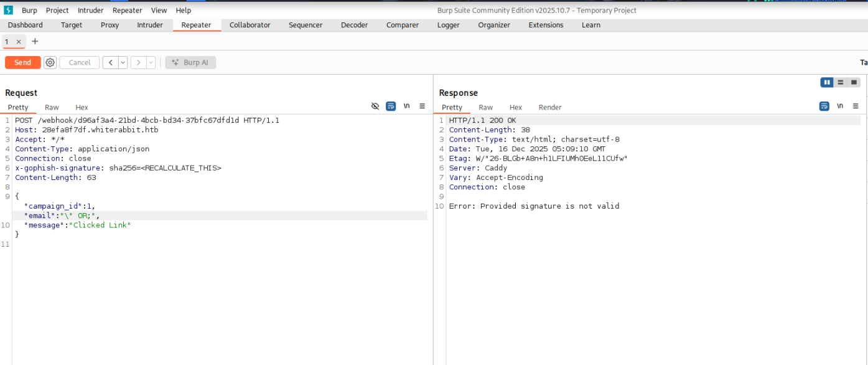Open the Intruder menu in menu bar

tap(91, 10)
